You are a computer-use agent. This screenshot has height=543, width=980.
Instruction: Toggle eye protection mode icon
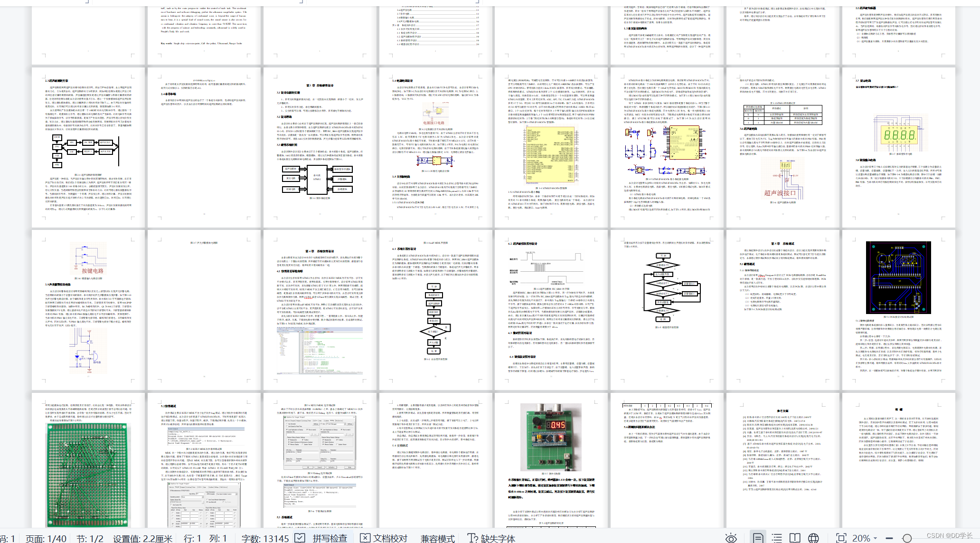point(731,538)
